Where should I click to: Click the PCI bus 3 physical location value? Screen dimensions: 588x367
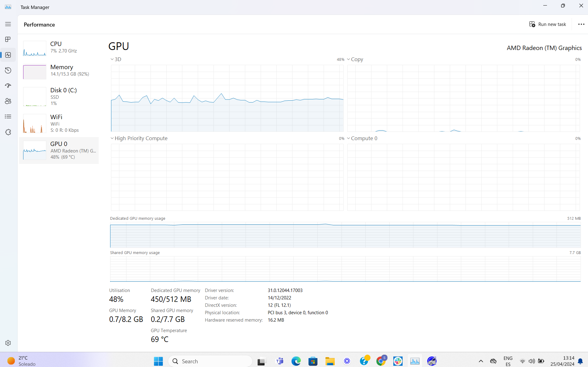298,313
